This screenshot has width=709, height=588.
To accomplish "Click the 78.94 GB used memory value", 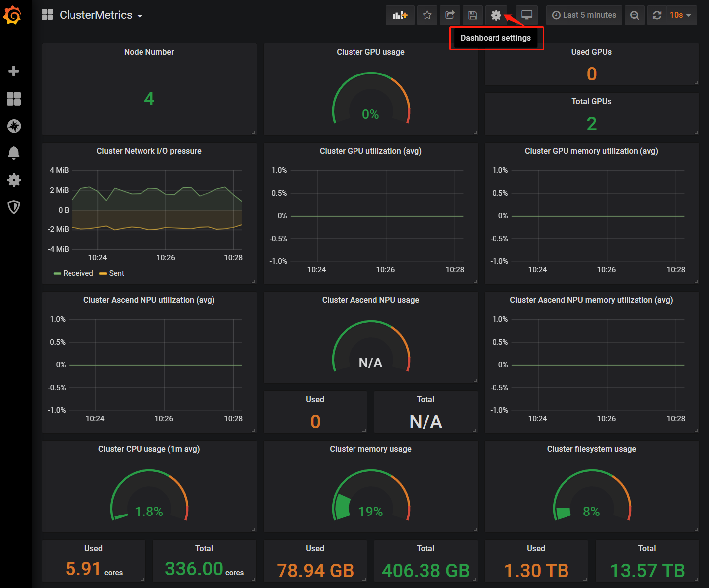I will coord(315,571).
